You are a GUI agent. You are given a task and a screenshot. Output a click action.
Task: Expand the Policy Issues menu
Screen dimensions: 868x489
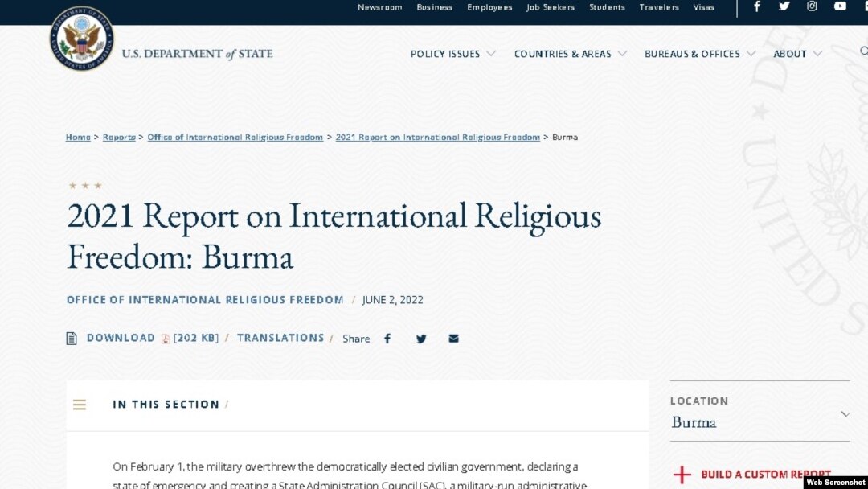pyautogui.click(x=452, y=54)
